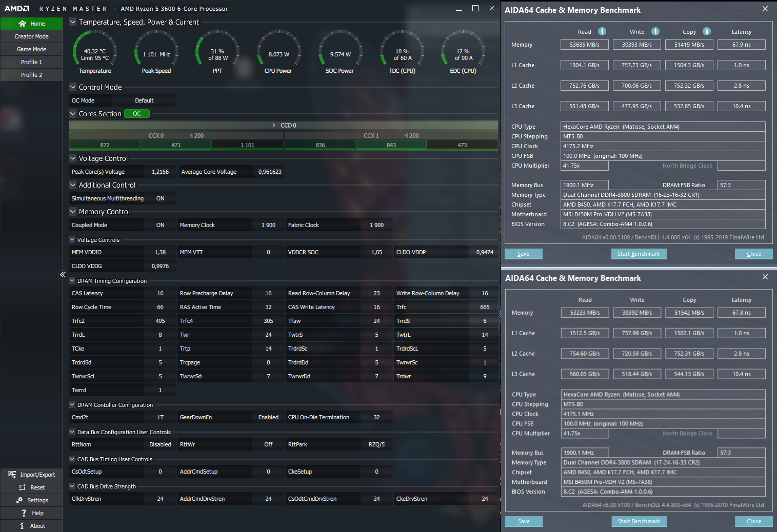The height and width of the screenshot is (532, 777).
Task: Expand the CCD 0 arrow
Action: point(274,126)
